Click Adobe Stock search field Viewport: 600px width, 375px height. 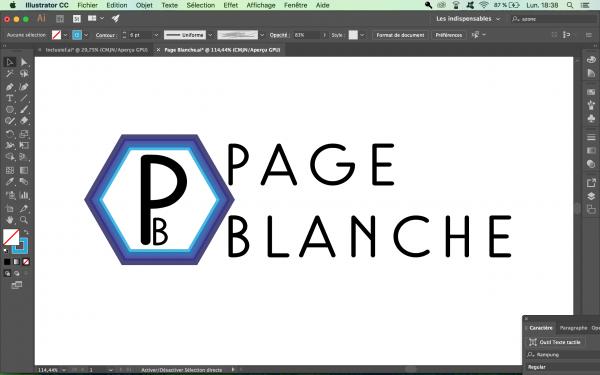click(554, 19)
